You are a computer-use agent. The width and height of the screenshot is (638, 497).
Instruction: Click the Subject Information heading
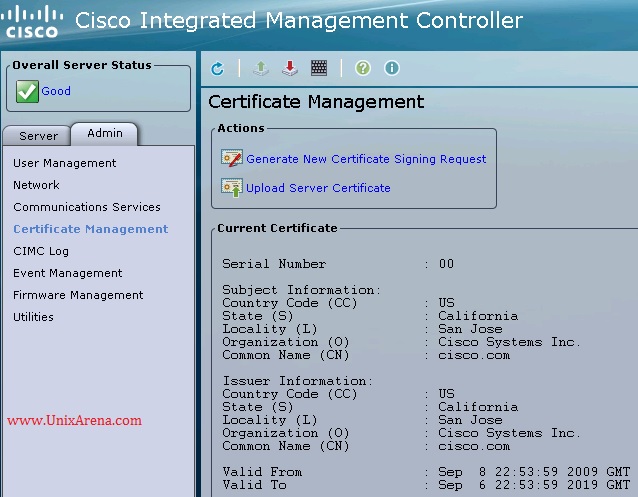coord(302,290)
